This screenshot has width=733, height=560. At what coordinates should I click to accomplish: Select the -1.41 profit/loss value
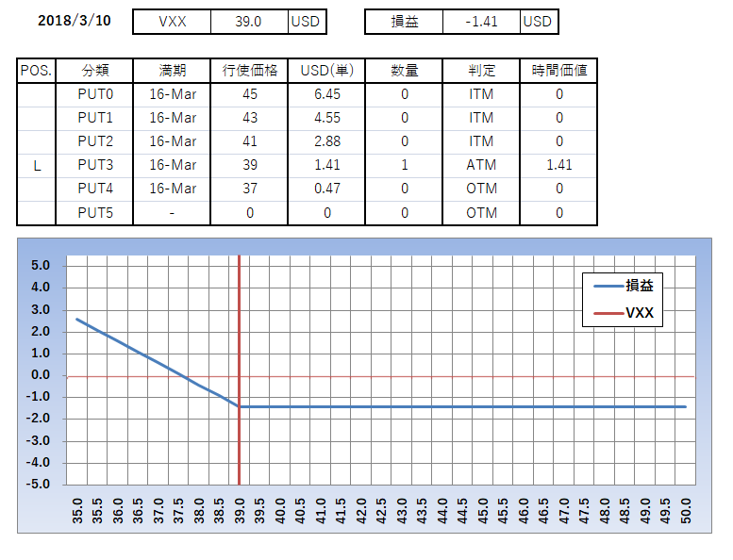tap(481, 22)
